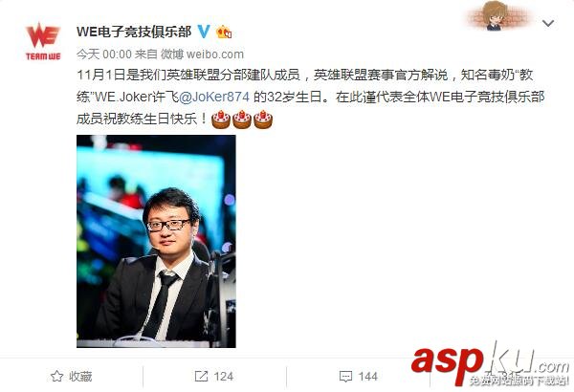Click the 收藏 favorite label

(x=80, y=377)
